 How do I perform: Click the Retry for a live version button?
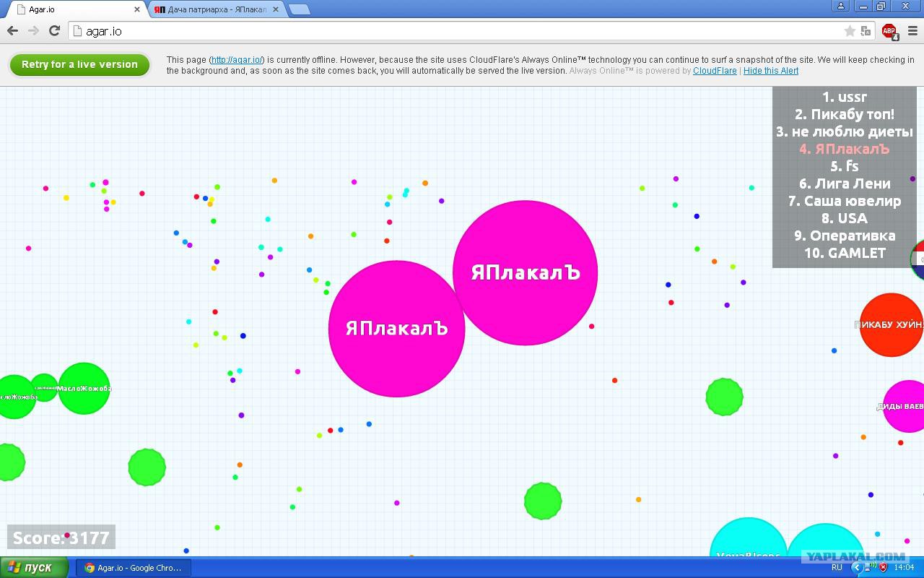coord(79,64)
